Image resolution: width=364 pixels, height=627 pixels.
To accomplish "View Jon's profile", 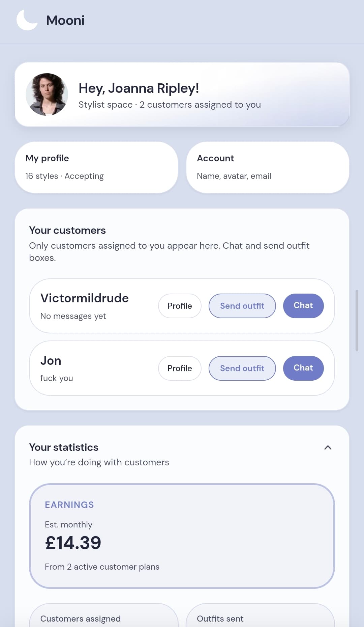I will [180, 368].
